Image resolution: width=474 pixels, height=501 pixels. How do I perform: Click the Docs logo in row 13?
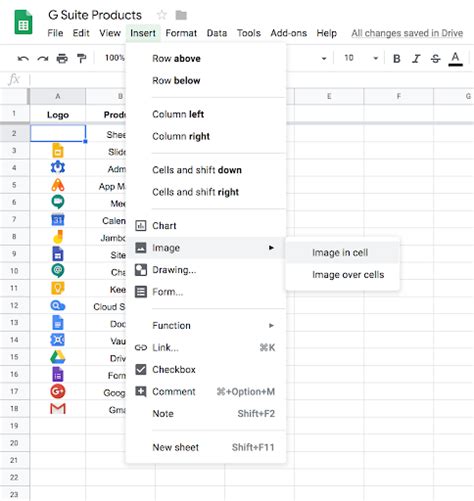click(x=58, y=323)
